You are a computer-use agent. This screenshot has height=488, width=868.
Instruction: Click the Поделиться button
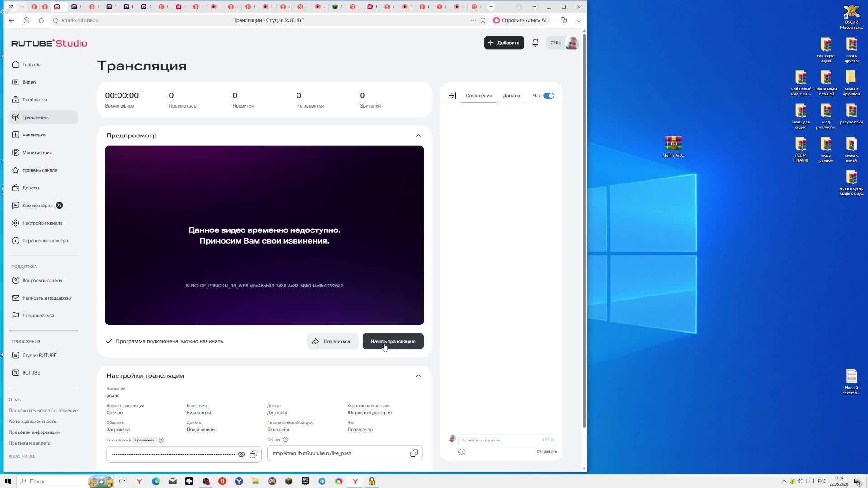[x=332, y=342]
